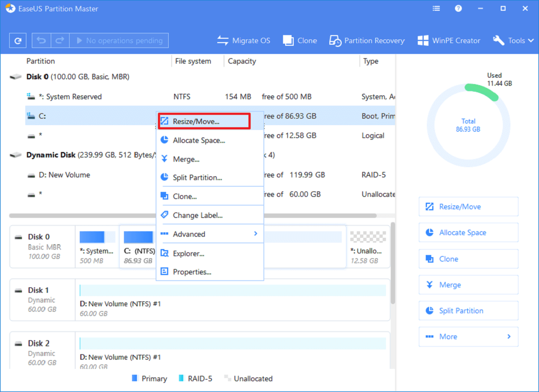This screenshot has height=392, width=539.
Task: Click the Unallocated legend swatch
Action: [227, 378]
